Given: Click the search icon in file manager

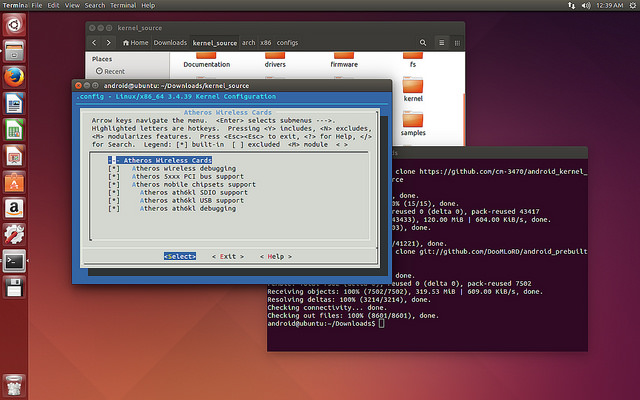Looking at the screenshot, I should pyautogui.click(x=424, y=43).
